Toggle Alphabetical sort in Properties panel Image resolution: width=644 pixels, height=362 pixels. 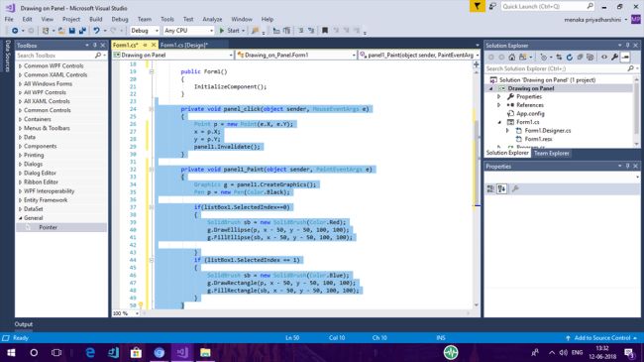[x=501, y=188]
